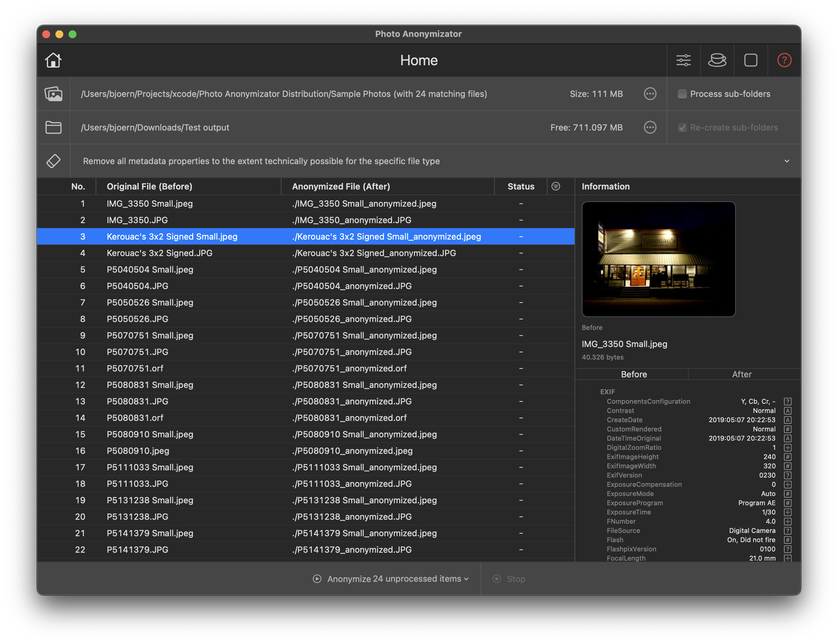Click the square window layout icon
838x644 pixels.
tap(751, 60)
